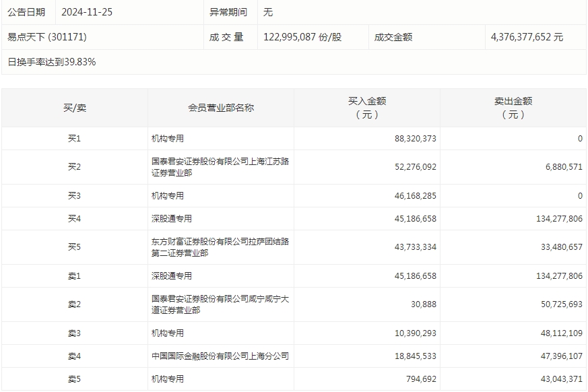This screenshot has width=588, height=392.
Task: Click 国泰君安证券 咸宁咸宁大道证券营业部 name
Action: click(x=220, y=304)
